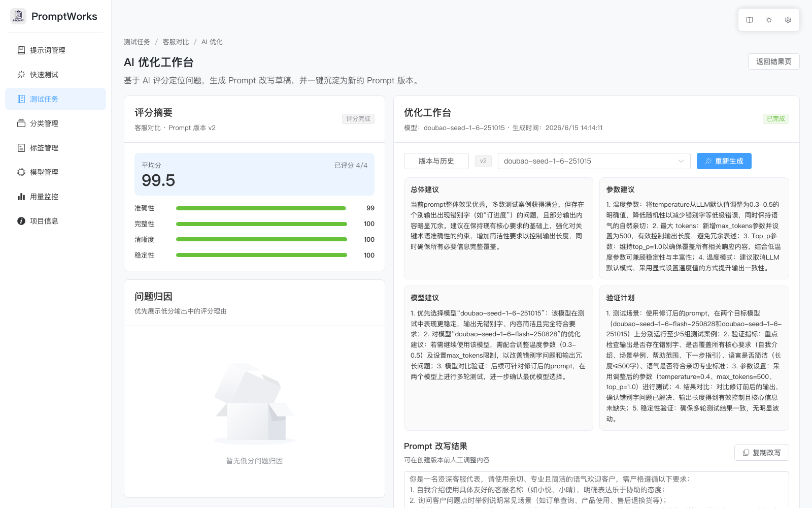Click the 可在创建版本前人工调整内容 hint
Image resolution: width=812 pixels, height=508 pixels.
pos(447,460)
